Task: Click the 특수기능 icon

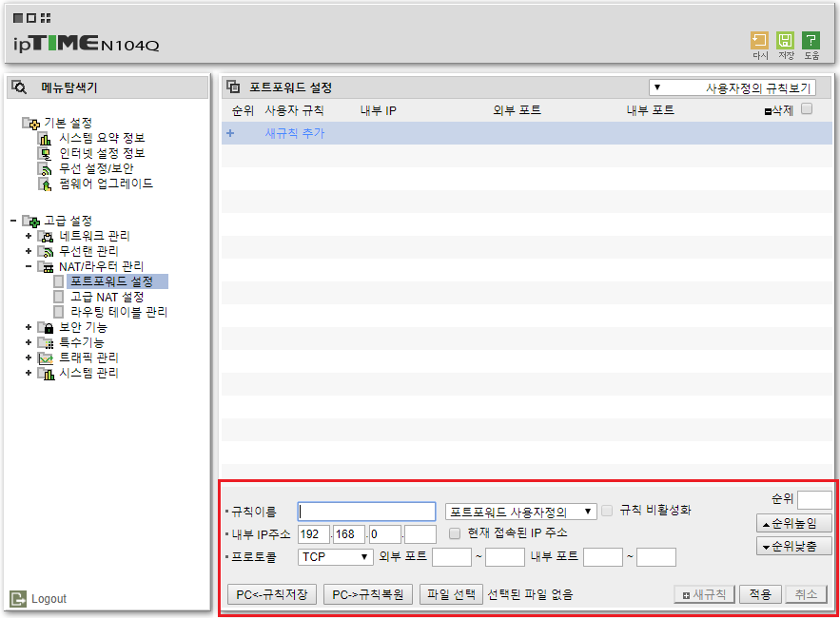Action: click(46, 342)
